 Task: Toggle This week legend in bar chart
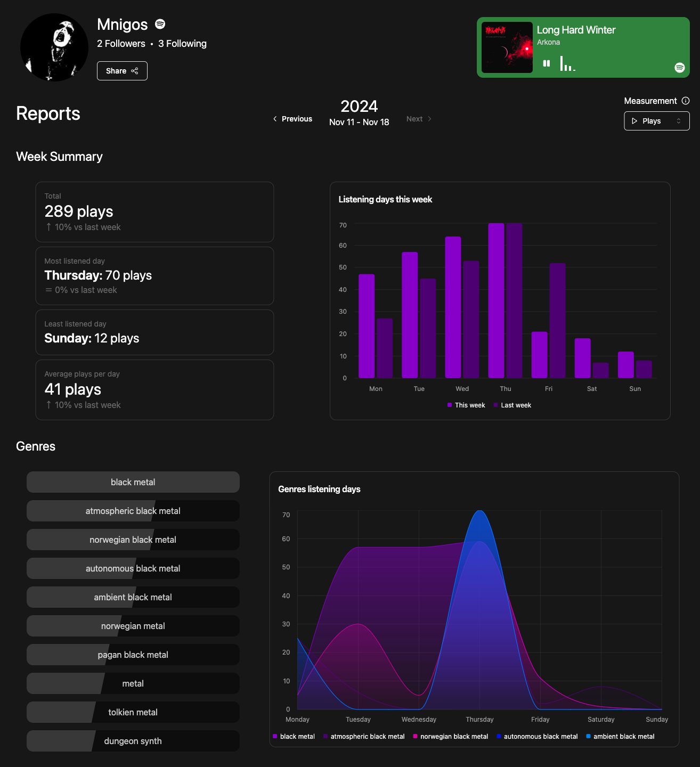(x=466, y=405)
